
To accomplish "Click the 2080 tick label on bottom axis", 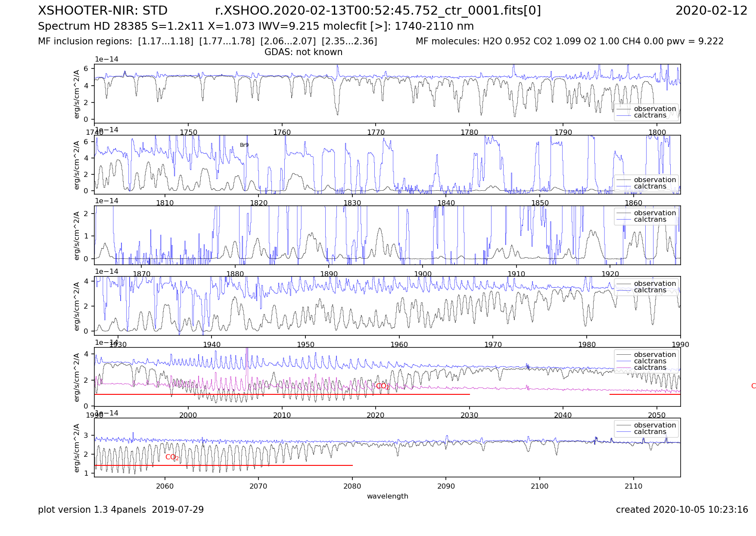I will point(352,486).
